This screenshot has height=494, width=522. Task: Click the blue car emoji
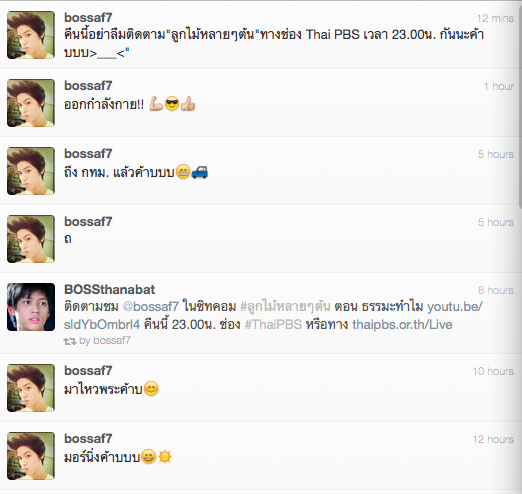point(200,172)
